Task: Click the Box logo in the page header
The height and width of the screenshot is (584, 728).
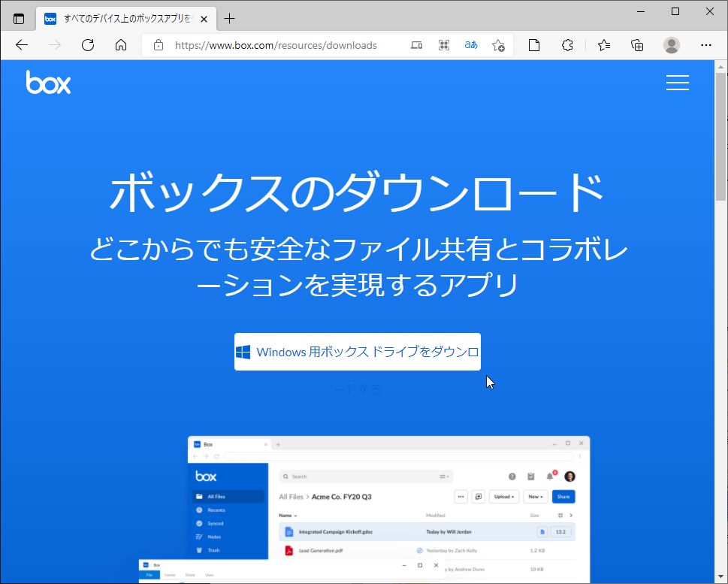Action: pyautogui.click(x=48, y=83)
